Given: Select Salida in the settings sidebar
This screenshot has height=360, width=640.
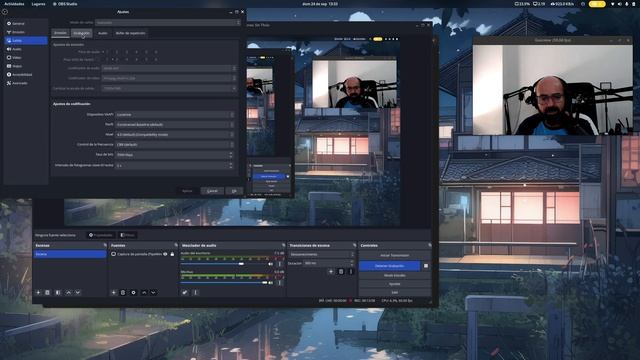Looking at the screenshot, I should coord(25,40).
